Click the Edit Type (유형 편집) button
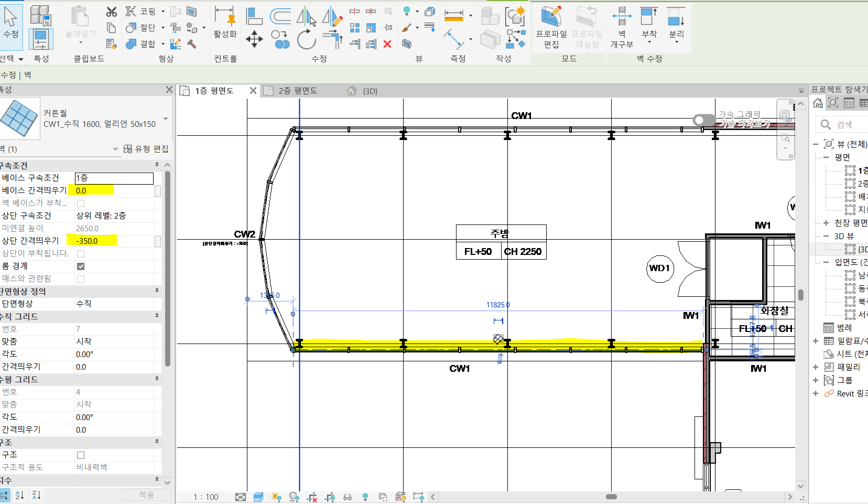The height and width of the screenshot is (504, 868). 146,149
